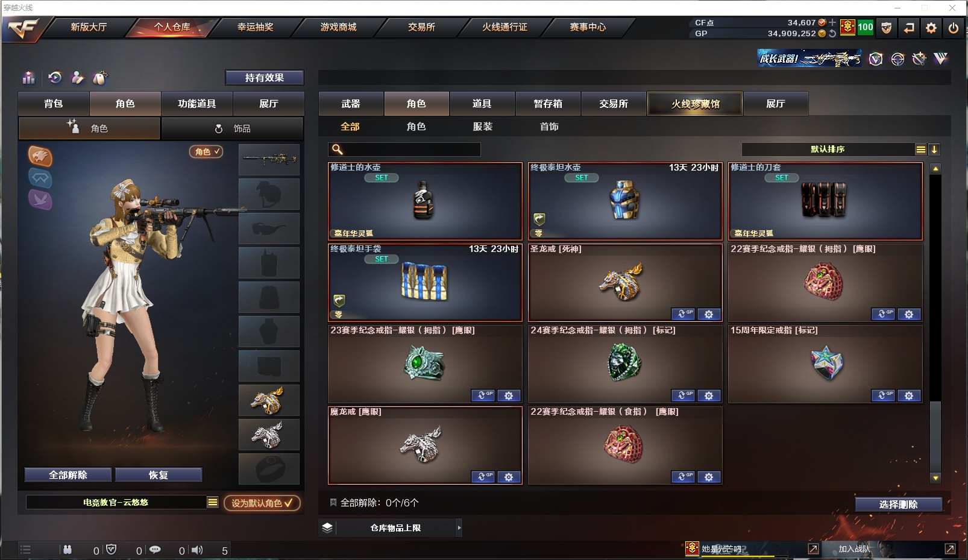Select the orange eagle icon beside the character

[x=40, y=156]
